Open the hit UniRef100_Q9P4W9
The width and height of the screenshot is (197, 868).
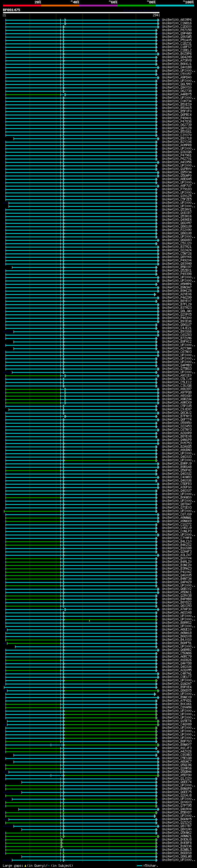pyautogui.click(x=177, y=33)
